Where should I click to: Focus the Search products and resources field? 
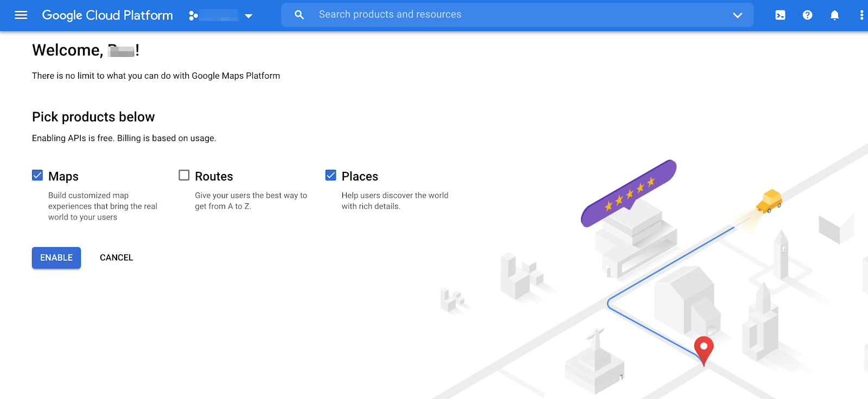coord(517,15)
